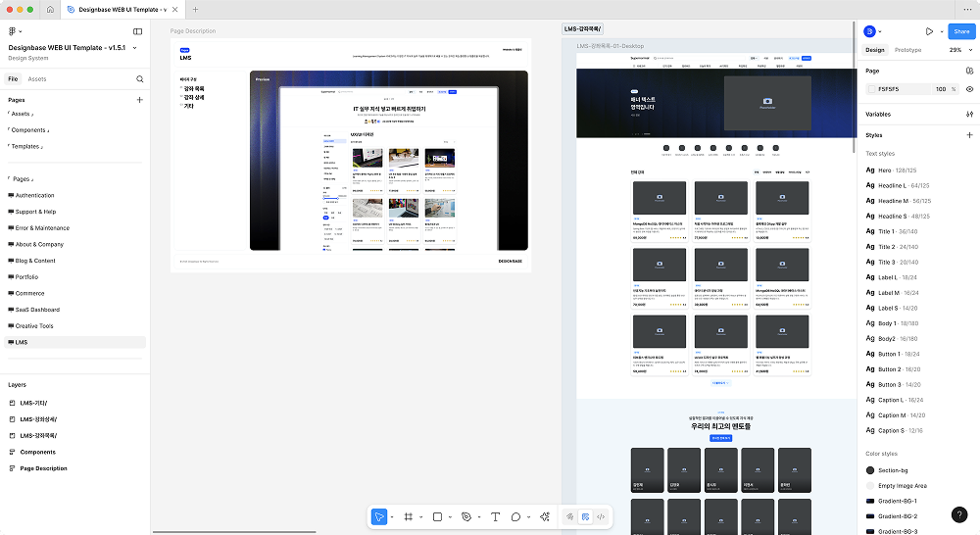Image resolution: width=980 pixels, height=535 pixels.
Task: Toggle page background color visibility eye
Action: click(969, 89)
